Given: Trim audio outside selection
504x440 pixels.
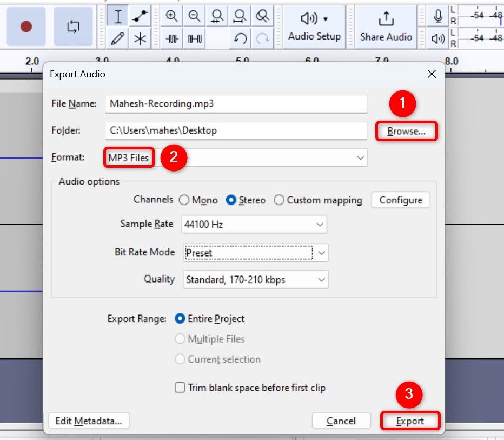Looking at the screenshot, I should [171, 39].
